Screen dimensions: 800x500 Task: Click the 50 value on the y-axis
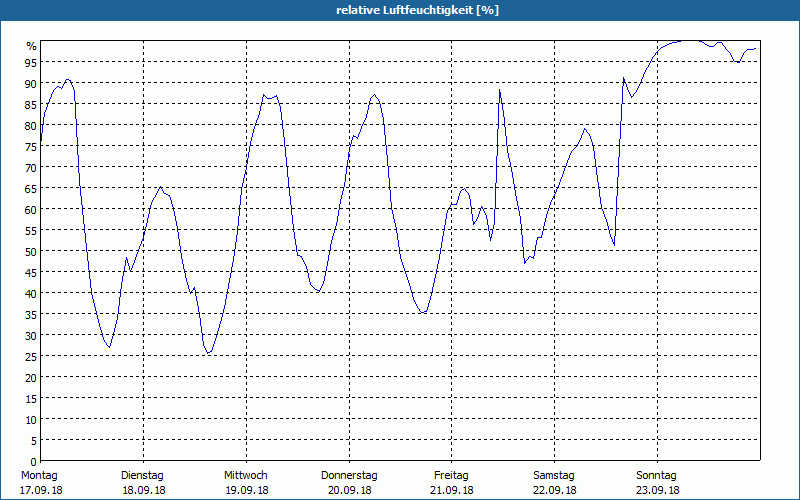[32, 251]
